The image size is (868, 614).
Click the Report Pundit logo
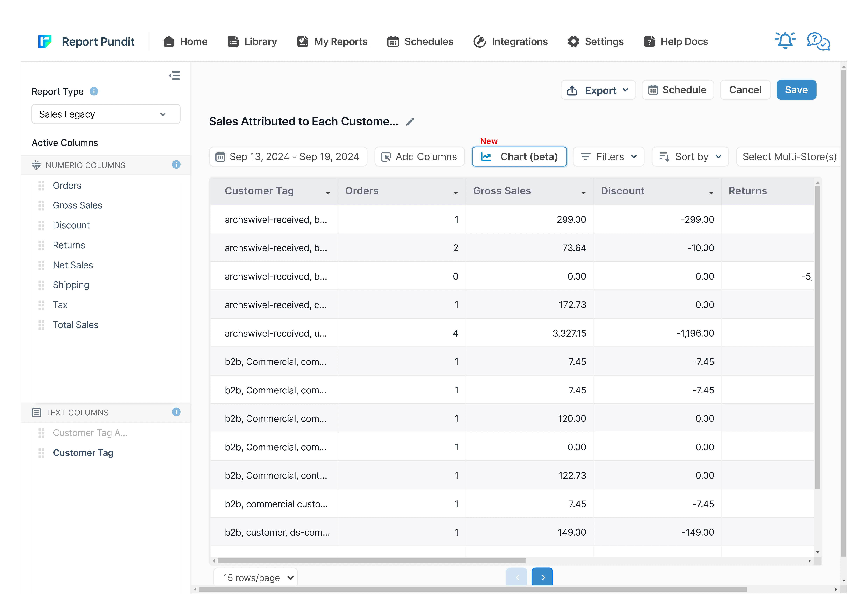click(45, 41)
